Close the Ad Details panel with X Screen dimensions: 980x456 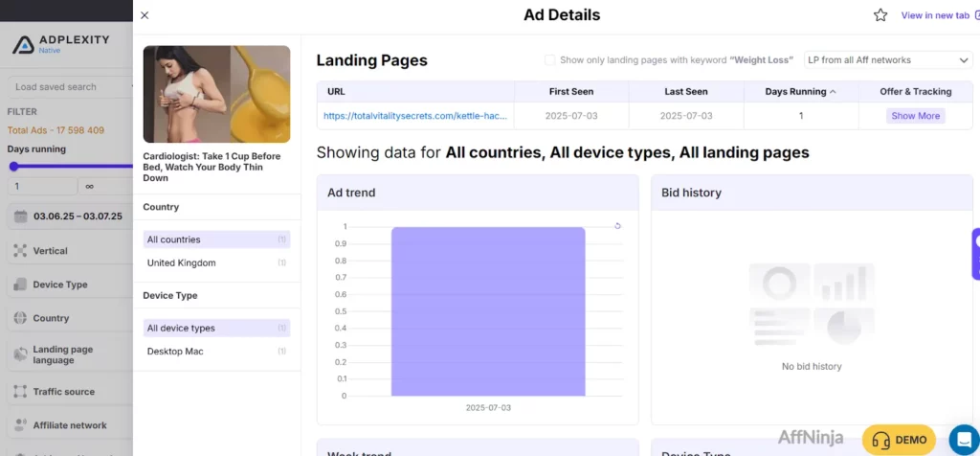(145, 15)
